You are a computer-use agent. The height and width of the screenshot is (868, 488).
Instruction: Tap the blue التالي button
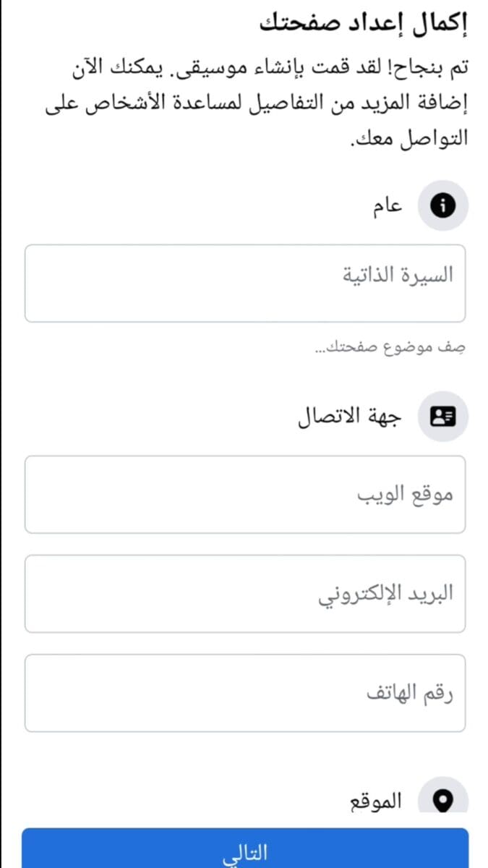pos(245,848)
